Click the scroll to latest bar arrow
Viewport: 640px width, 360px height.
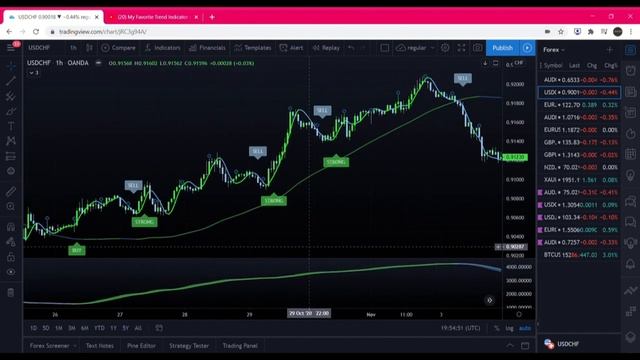pyautogui.click(x=489, y=300)
